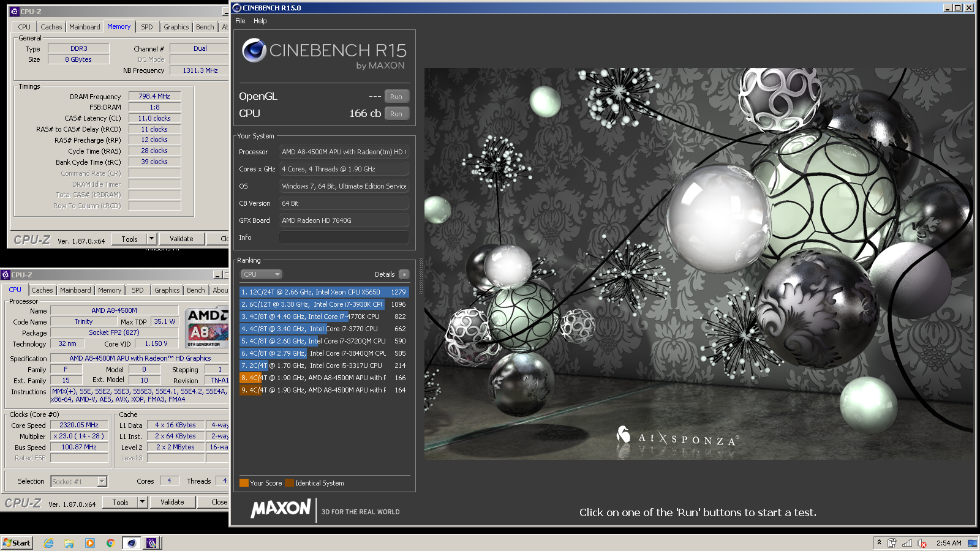Open the Socket #1 selection dropdown
Viewport: 980px width, 551px height.
click(x=79, y=482)
